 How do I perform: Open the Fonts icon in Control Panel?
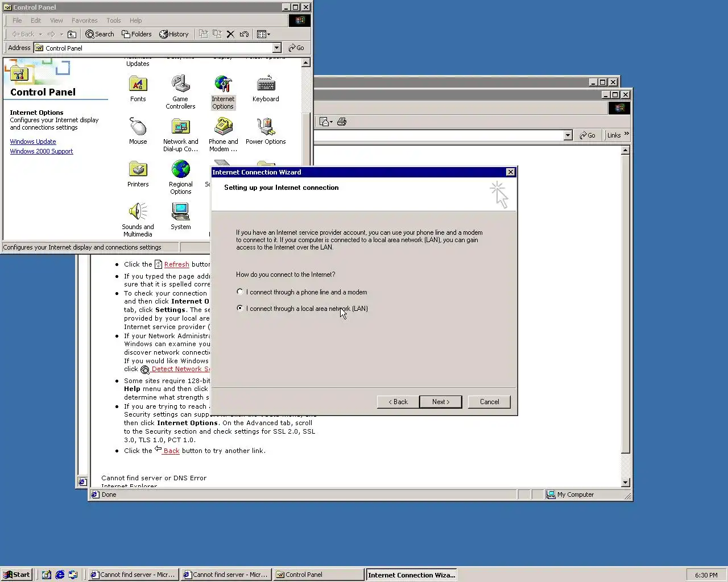(138, 89)
